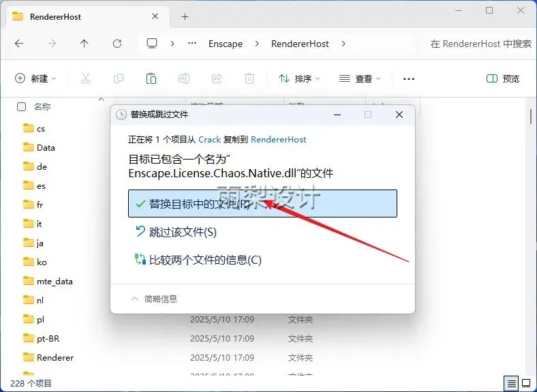Switch to details list view icon
The image size is (537, 392).
[x=511, y=383]
